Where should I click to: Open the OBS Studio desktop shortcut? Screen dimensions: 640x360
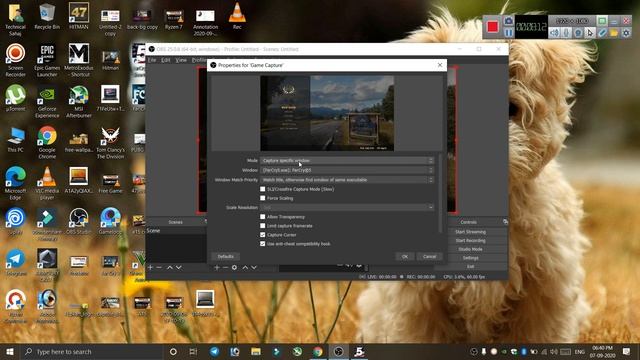[x=78, y=222]
